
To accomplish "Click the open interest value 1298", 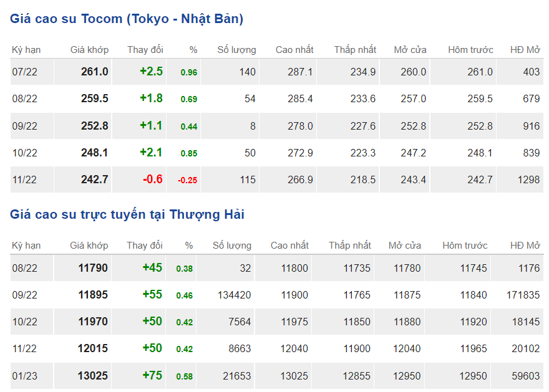I will tap(528, 179).
